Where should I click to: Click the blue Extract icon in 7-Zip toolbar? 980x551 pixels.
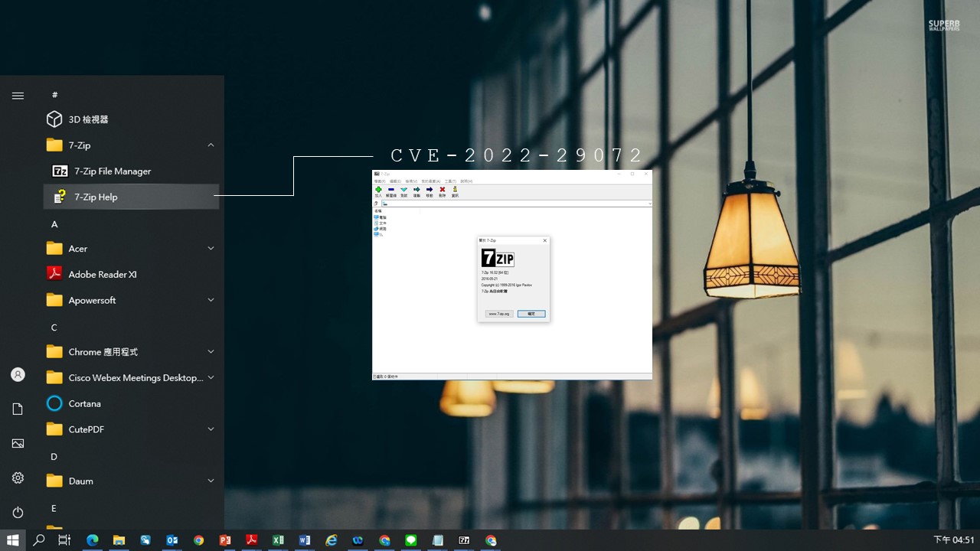point(391,191)
